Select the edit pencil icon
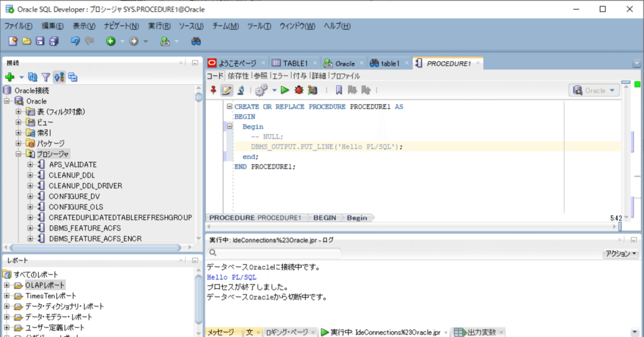 (227, 90)
